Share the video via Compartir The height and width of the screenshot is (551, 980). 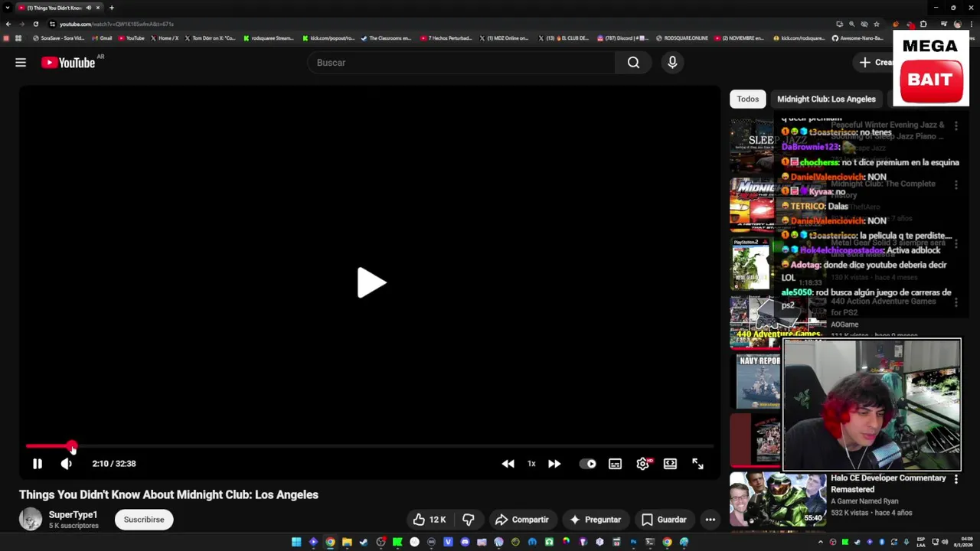pos(522,520)
